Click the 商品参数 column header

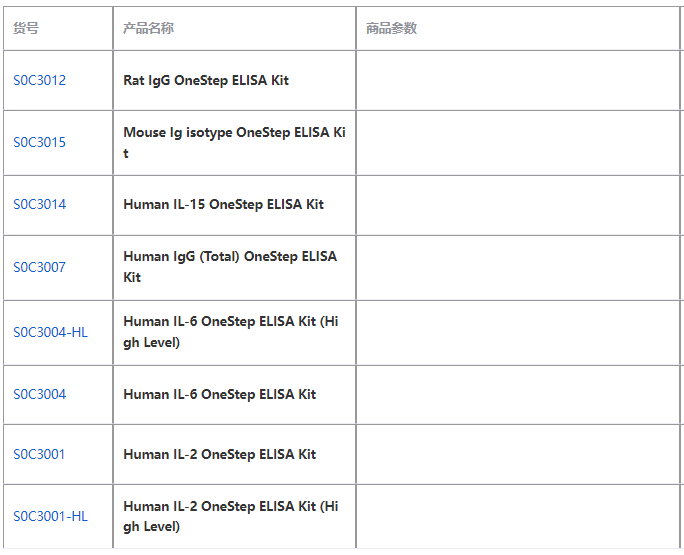coord(391,28)
